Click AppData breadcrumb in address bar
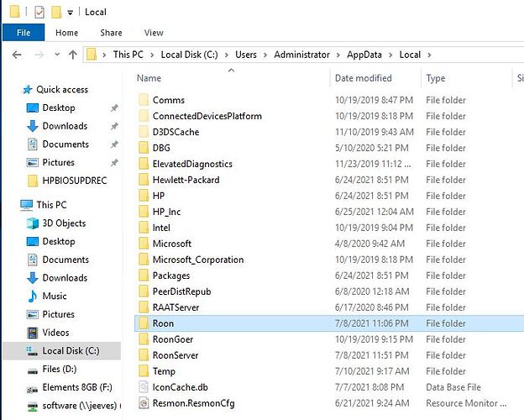 click(364, 55)
